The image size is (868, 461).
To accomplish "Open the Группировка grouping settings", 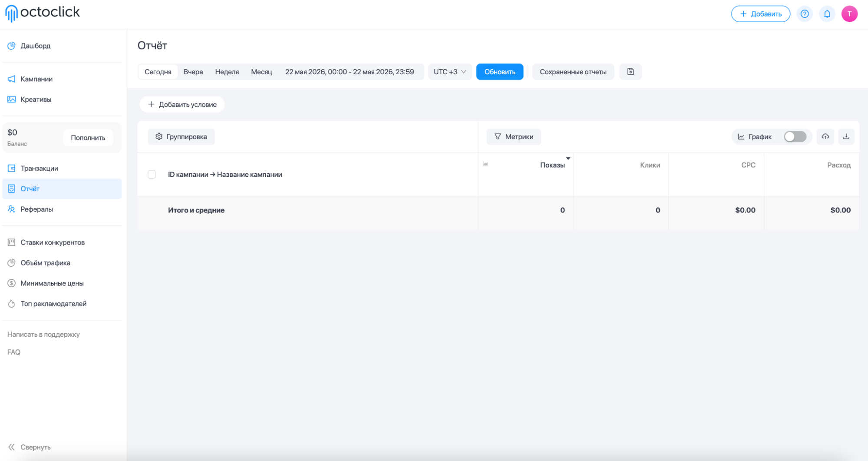I will 181,136.
